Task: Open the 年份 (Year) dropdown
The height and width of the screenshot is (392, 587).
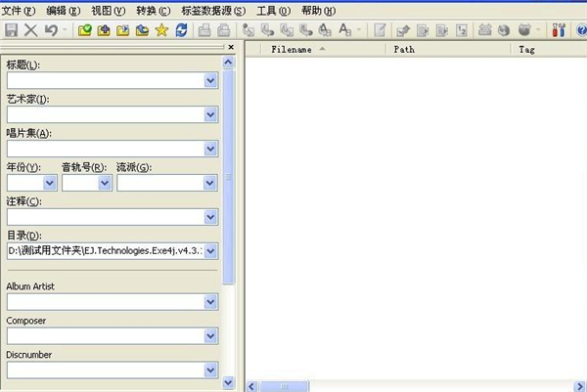Action: coord(49,182)
